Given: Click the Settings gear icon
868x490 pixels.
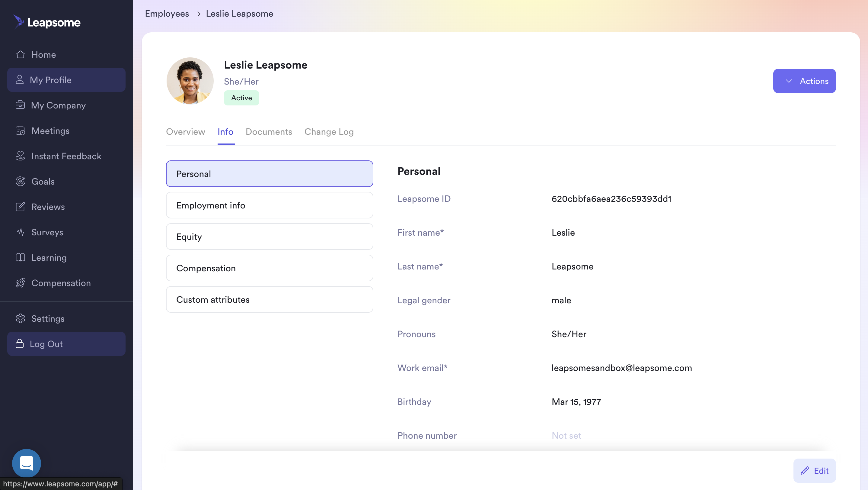Looking at the screenshot, I should pos(20,318).
